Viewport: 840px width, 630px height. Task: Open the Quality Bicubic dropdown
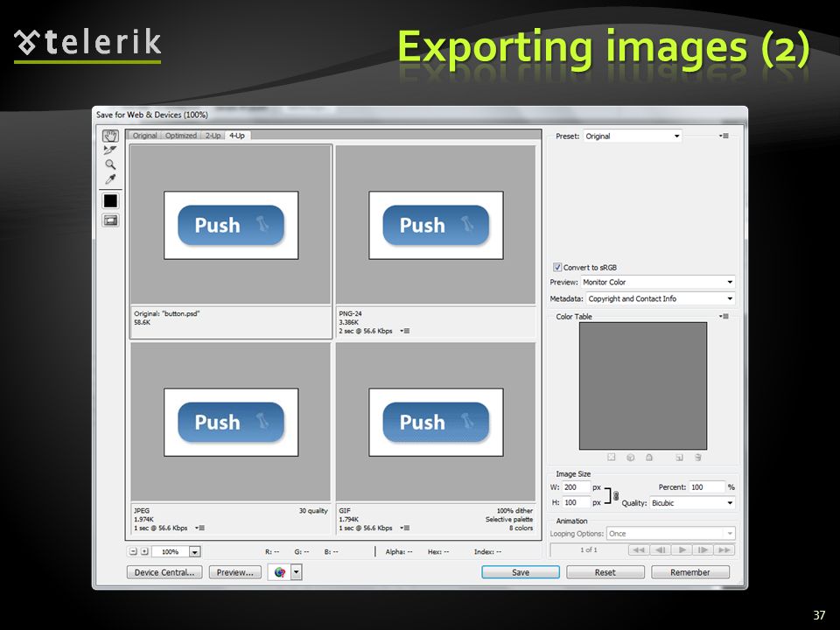(692, 503)
